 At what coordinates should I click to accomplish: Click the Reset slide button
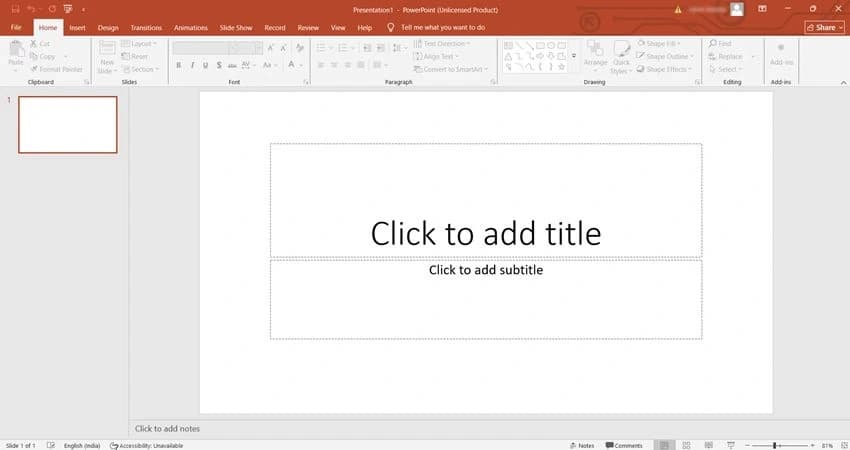[x=134, y=56]
